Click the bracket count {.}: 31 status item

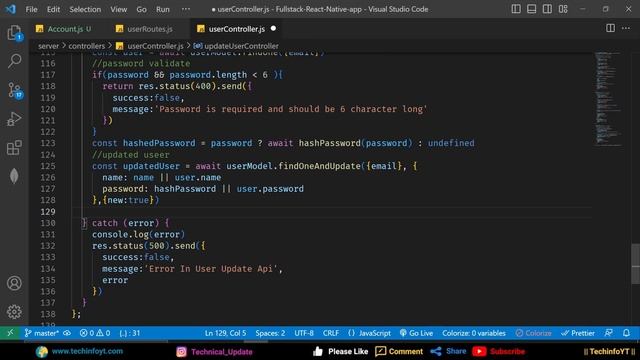(130, 333)
